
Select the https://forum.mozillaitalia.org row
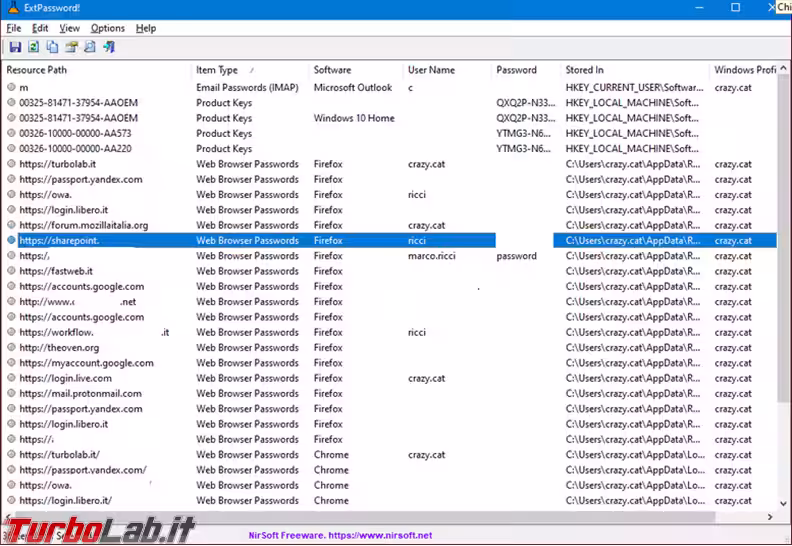click(83, 226)
